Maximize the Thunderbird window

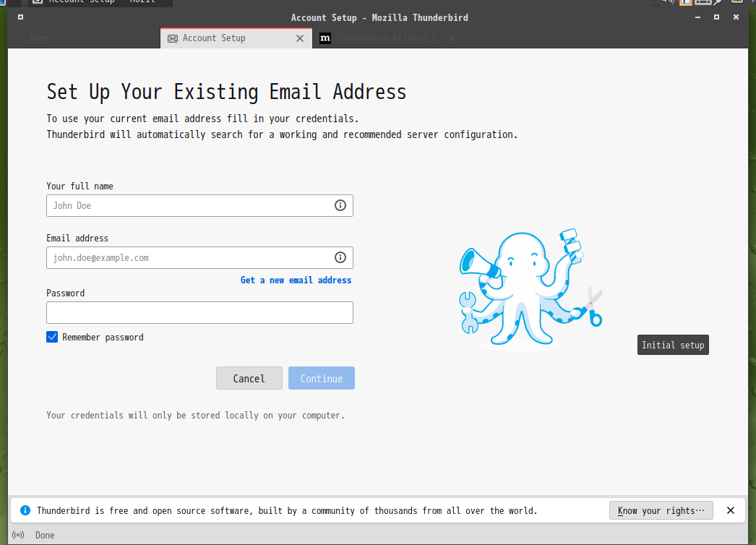click(x=716, y=17)
